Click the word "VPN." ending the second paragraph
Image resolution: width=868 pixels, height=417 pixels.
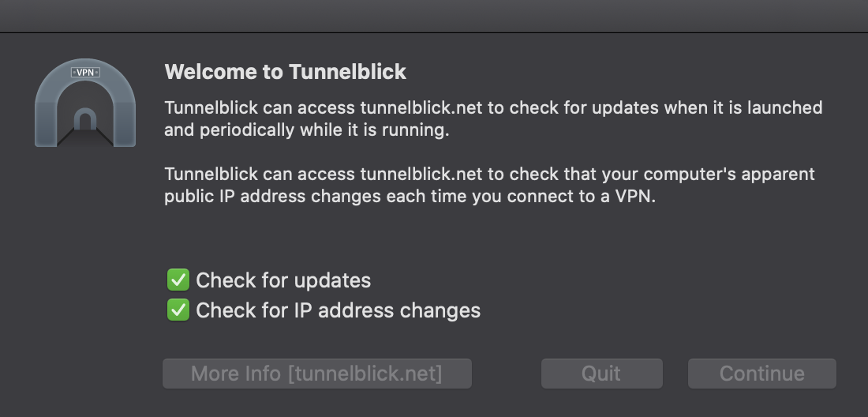(x=635, y=196)
